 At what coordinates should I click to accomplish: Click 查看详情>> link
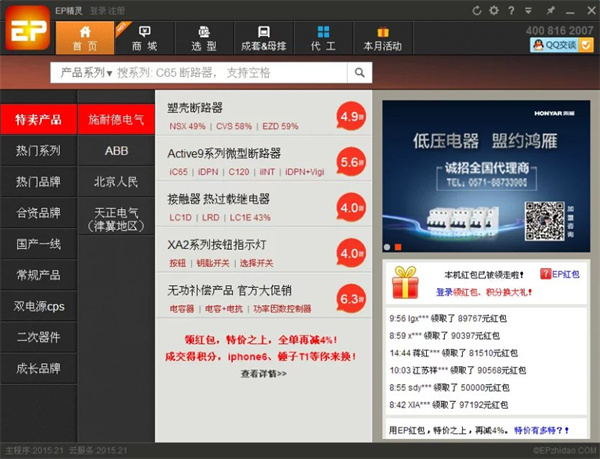point(264,373)
